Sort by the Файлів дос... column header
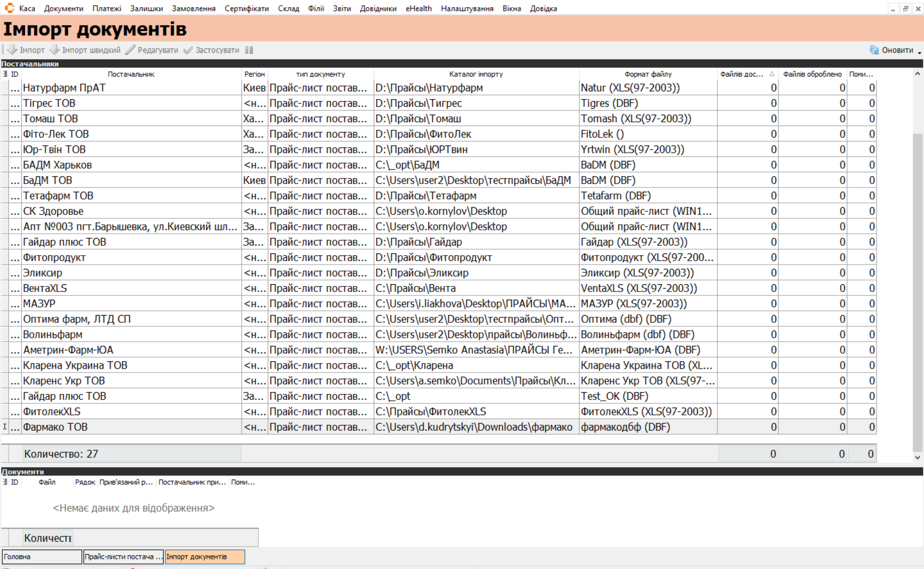The width and height of the screenshot is (924, 569). [742, 74]
